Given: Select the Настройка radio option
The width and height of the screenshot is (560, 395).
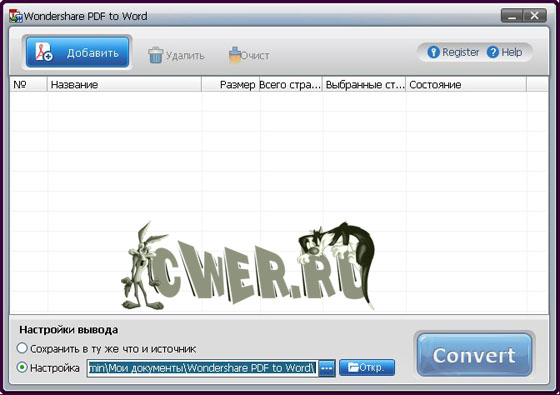Looking at the screenshot, I should (22, 368).
